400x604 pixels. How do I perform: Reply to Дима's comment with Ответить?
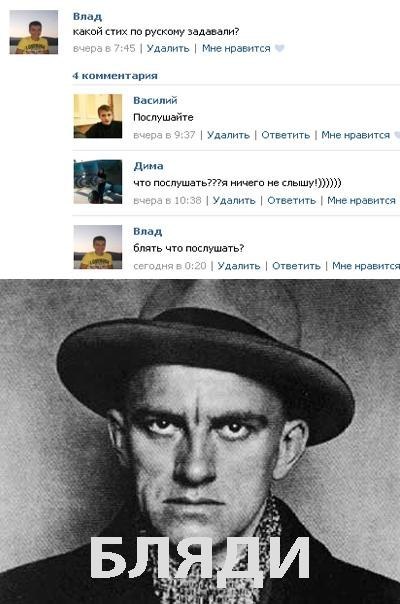point(292,200)
